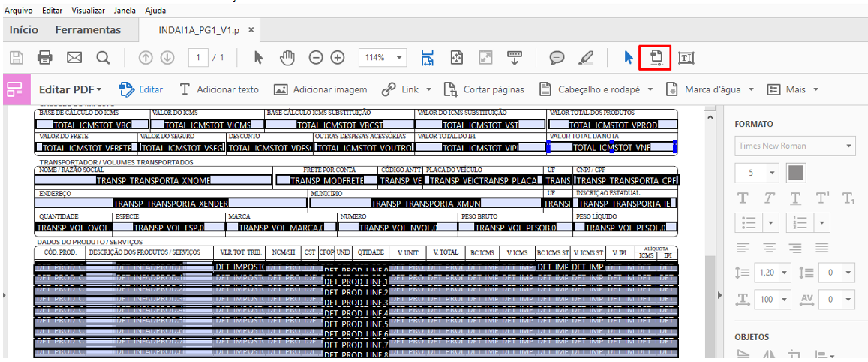Click the printer icon to print
This screenshot has height=362, width=868.
(45, 57)
